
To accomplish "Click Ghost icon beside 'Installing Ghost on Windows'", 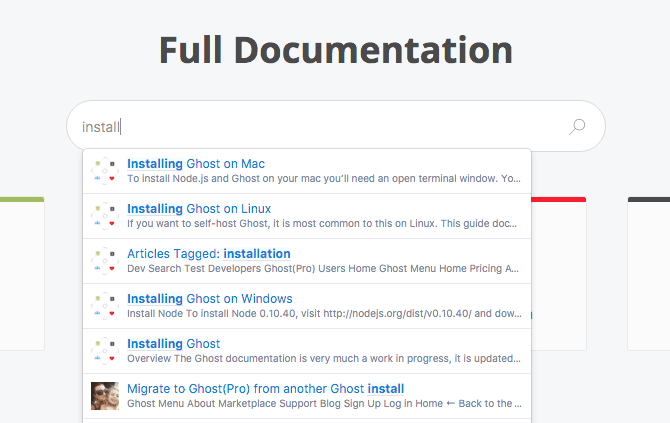I will [x=105, y=306].
